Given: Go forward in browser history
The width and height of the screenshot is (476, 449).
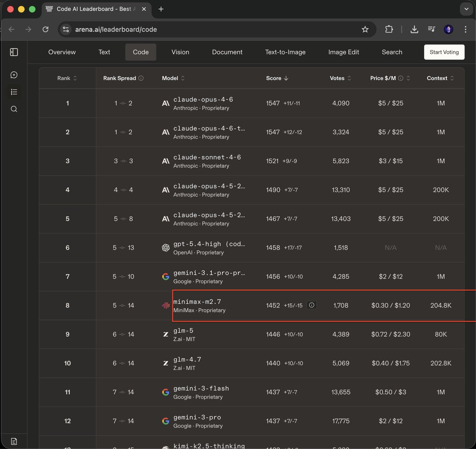Looking at the screenshot, I should point(28,29).
